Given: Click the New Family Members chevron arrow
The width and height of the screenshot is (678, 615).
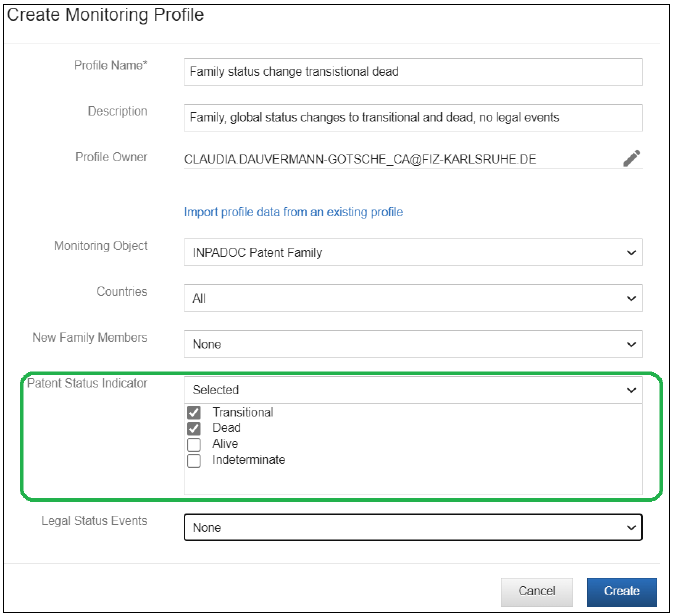Looking at the screenshot, I should point(631,344).
